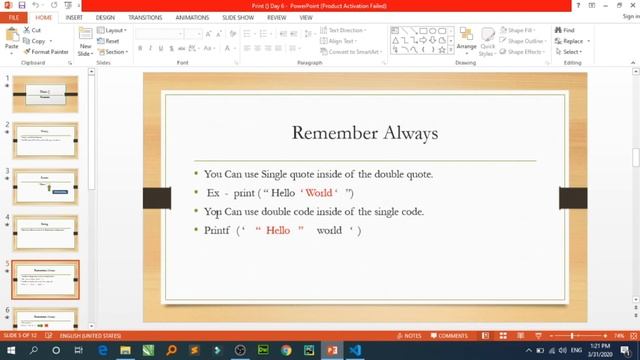The image size is (640, 360).
Task: Switch to the INSERT tab
Action: [74, 18]
